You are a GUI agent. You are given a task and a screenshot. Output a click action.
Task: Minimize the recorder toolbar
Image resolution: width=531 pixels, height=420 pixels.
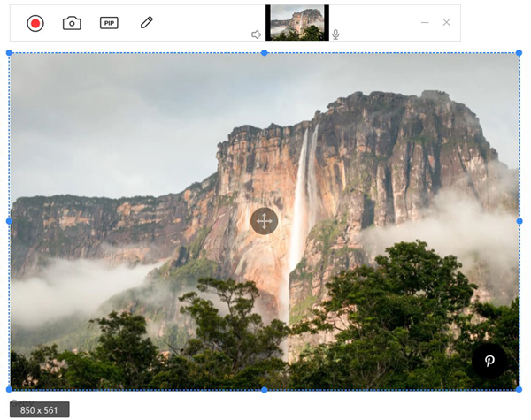(425, 22)
